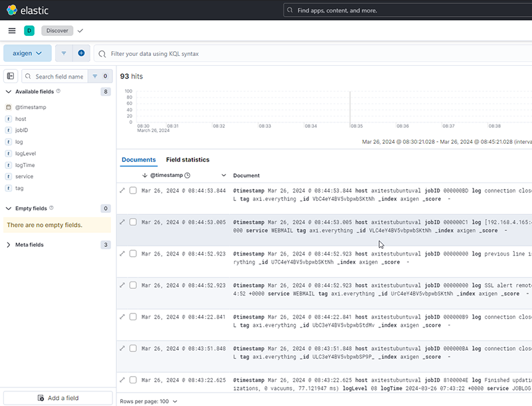This screenshot has height=406, width=532.
Task: Click the Discover breadcrumb
Action: 57,31
